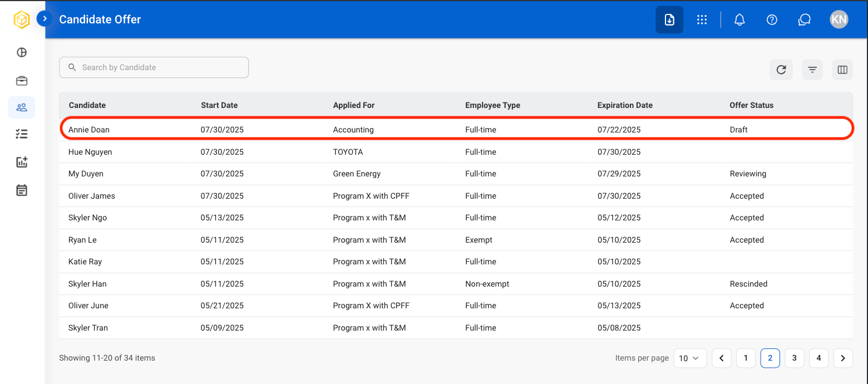Click the Green Energy applied-for cell
This screenshot has width=868, height=384.
(x=357, y=174)
